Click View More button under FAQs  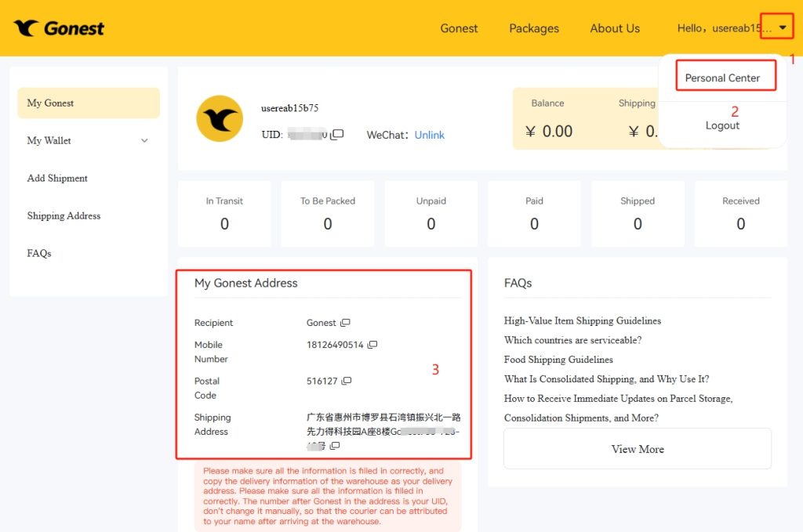click(638, 449)
